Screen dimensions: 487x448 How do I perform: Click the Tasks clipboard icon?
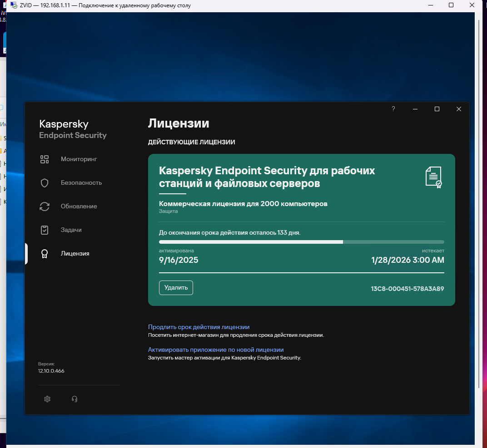pos(45,230)
